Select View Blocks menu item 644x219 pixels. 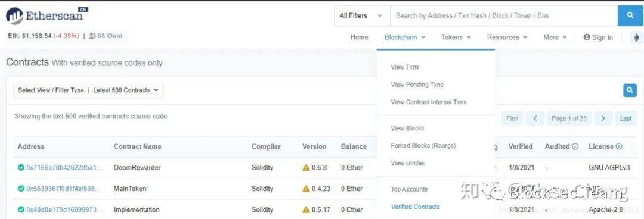(x=407, y=129)
